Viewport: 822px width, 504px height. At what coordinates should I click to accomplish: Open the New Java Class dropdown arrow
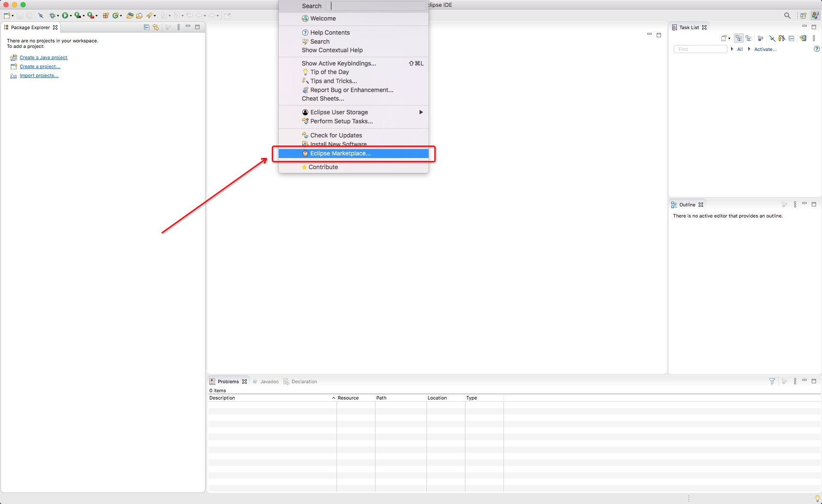121,16
